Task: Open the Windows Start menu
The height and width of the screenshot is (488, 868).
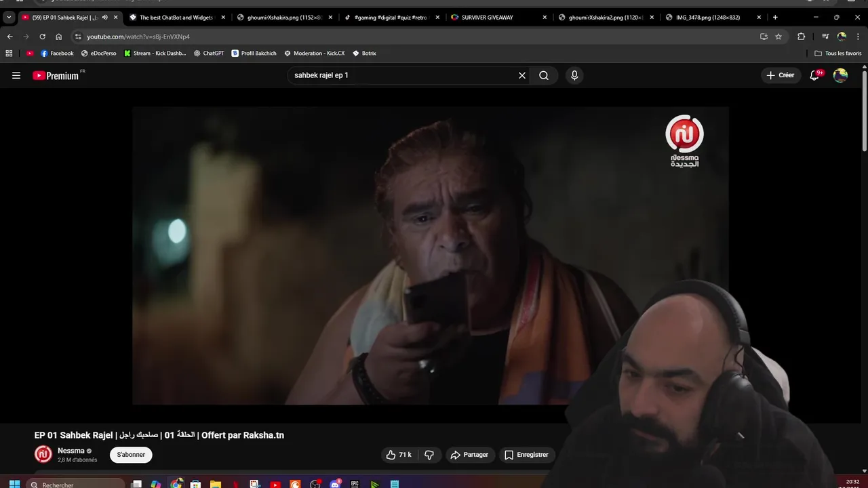Action: (x=14, y=484)
